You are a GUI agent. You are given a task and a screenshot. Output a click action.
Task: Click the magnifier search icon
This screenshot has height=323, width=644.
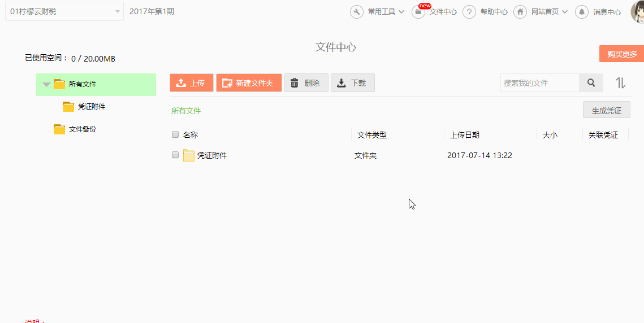(x=591, y=83)
